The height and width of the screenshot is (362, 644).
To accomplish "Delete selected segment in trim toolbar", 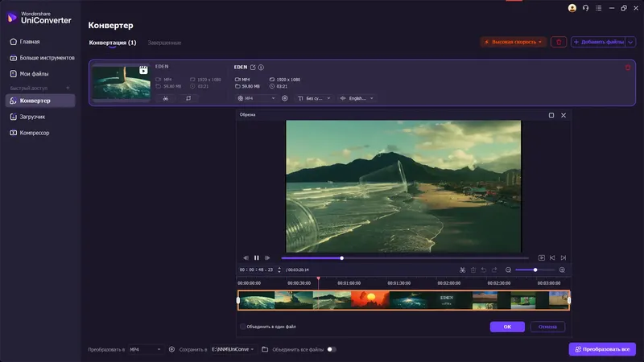I will click(473, 269).
